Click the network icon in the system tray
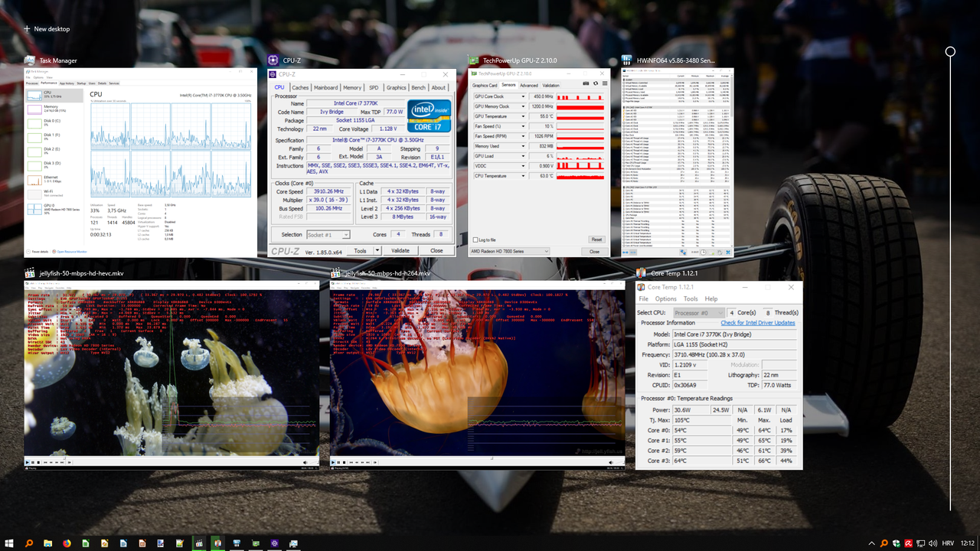 [921, 543]
